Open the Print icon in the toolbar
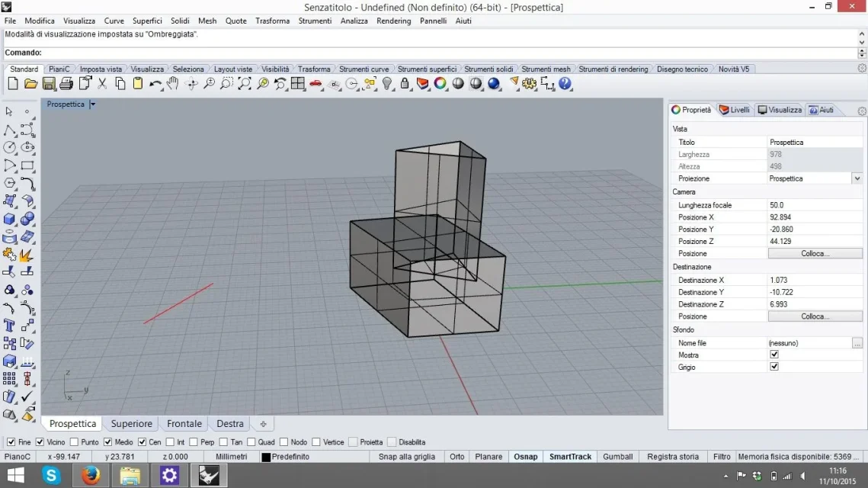This screenshot has height=488, width=868. tap(66, 84)
